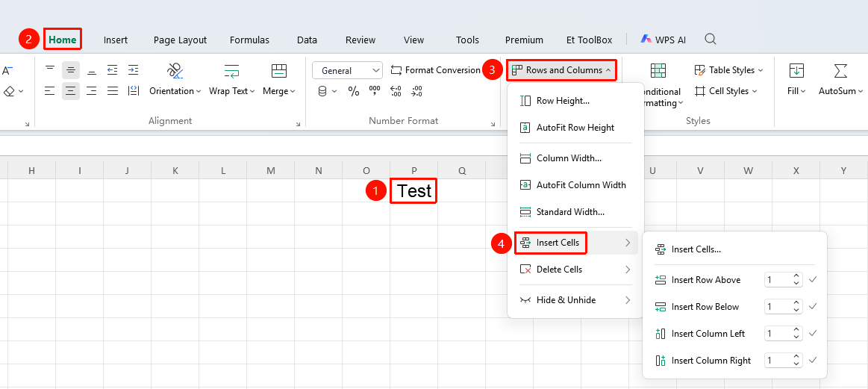Apply percent style format
This screenshot has width=868, height=389.
tap(354, 91)
